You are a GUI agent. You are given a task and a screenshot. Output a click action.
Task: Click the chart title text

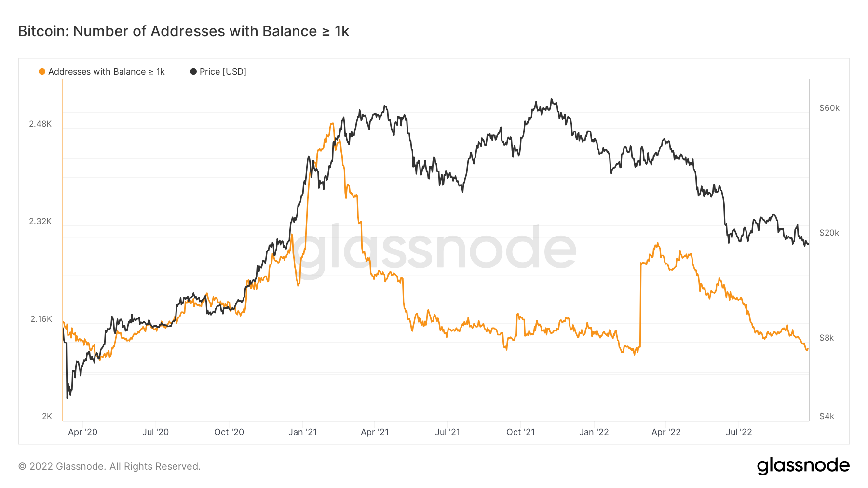click(x=183, y=31)
